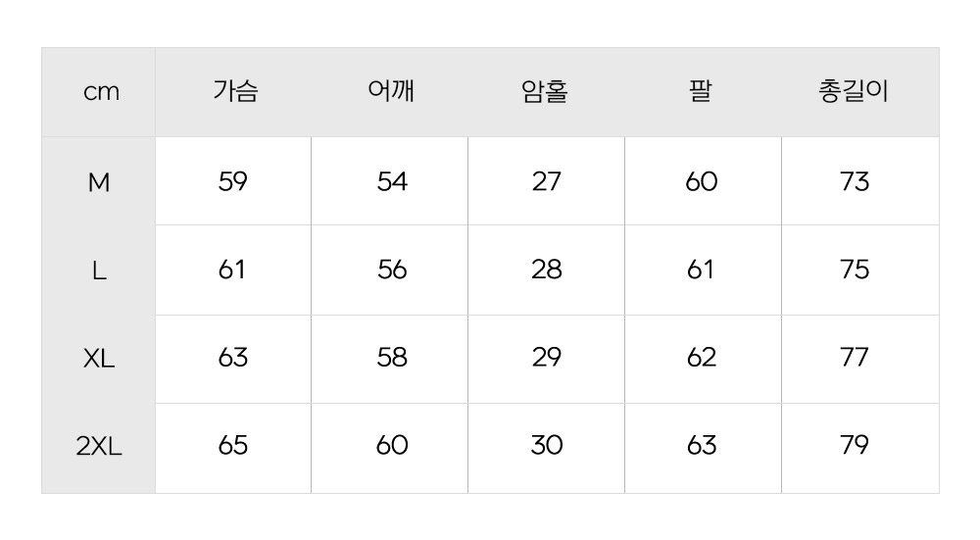Screen dimensions: 980x540
Task: Select the 가슴 column header
Action: pyautogui.click(x=233, y=93)
